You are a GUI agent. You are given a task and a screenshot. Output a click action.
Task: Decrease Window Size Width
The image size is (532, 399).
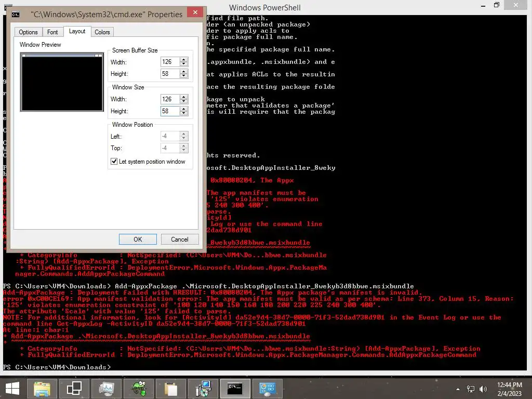tap(183, 101)
